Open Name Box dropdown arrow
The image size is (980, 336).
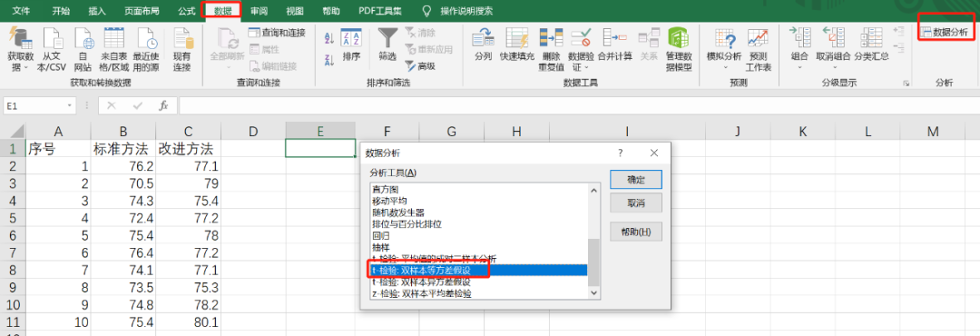click(x=68, y=105)
